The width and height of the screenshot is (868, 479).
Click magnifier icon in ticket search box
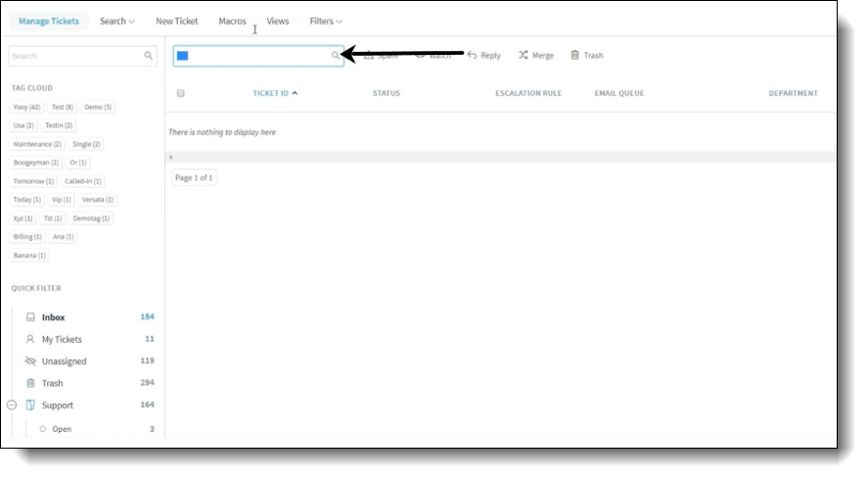(336, 56)
